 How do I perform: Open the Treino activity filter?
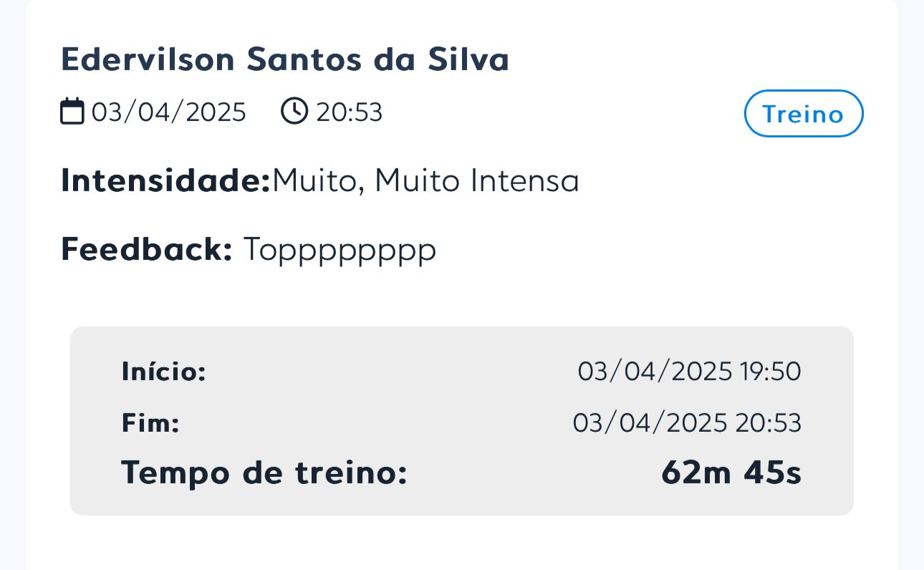pos(803,113)
